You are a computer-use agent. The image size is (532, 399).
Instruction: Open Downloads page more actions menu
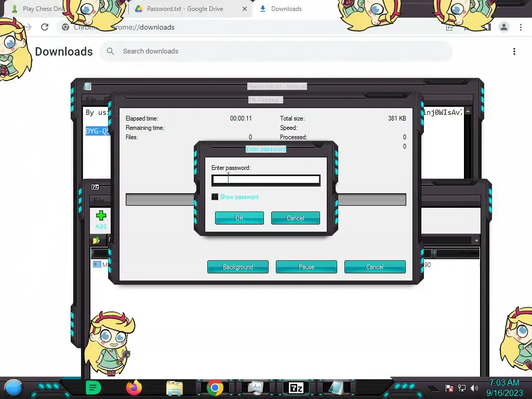[x=514, y=51]
